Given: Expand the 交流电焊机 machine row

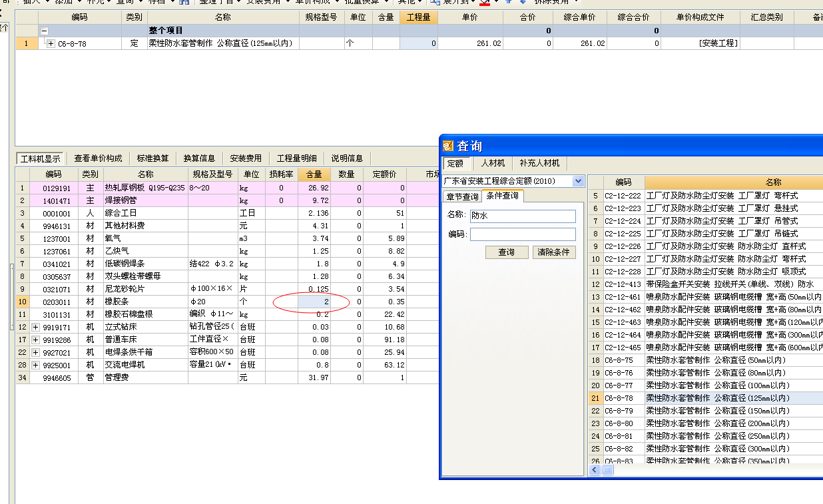Looking at the screenshot, I should point(35,365).
